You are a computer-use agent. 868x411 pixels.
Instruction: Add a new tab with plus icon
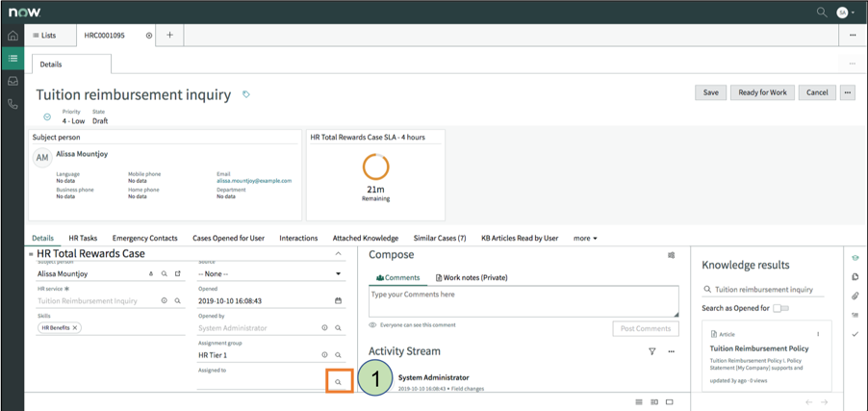170,35
